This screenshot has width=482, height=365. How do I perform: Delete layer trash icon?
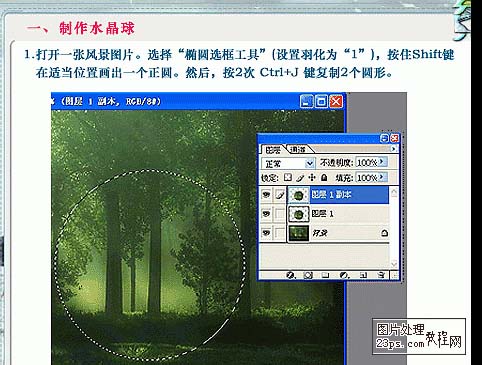pos(381,275)
